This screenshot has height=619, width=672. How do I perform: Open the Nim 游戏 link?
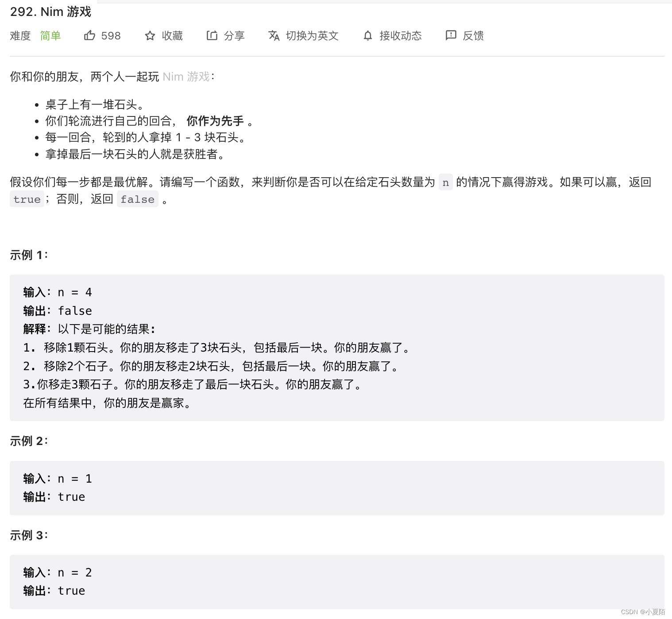pos(186,77)
